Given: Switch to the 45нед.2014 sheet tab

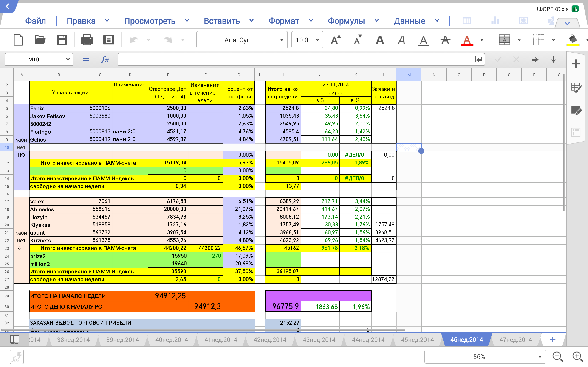Looking at the screenshot, I should pos(417,339).
